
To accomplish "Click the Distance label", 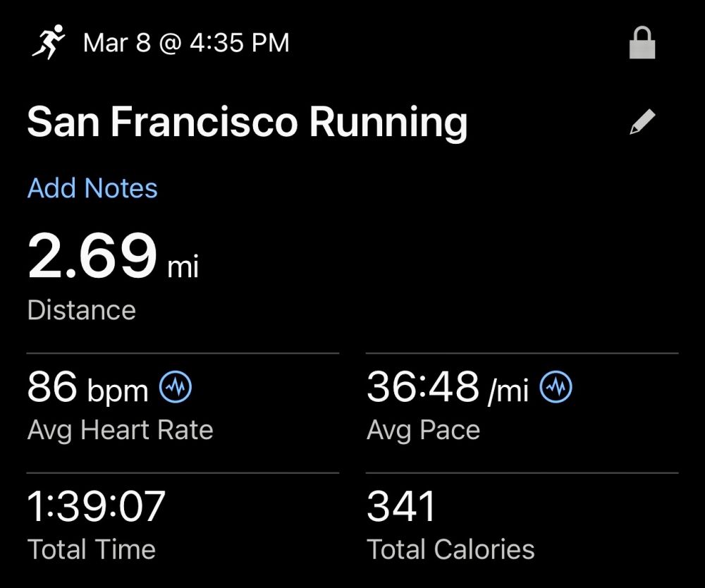I will pyautogui.click(x=82, y=310).
